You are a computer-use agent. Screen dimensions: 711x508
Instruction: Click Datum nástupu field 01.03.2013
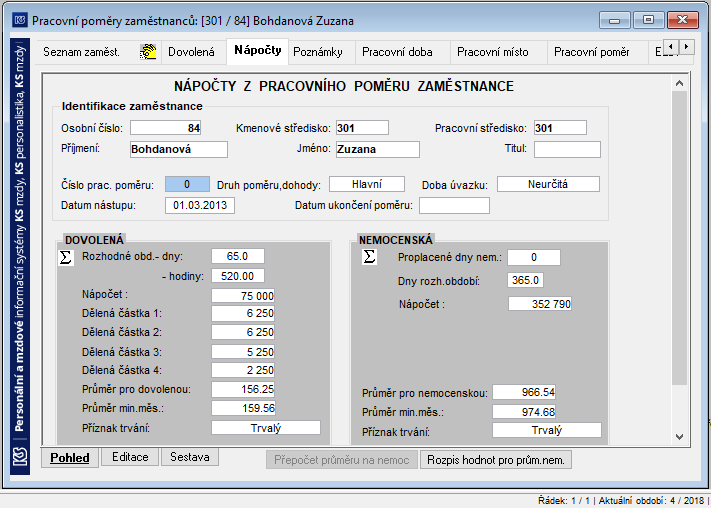point(200,205)
